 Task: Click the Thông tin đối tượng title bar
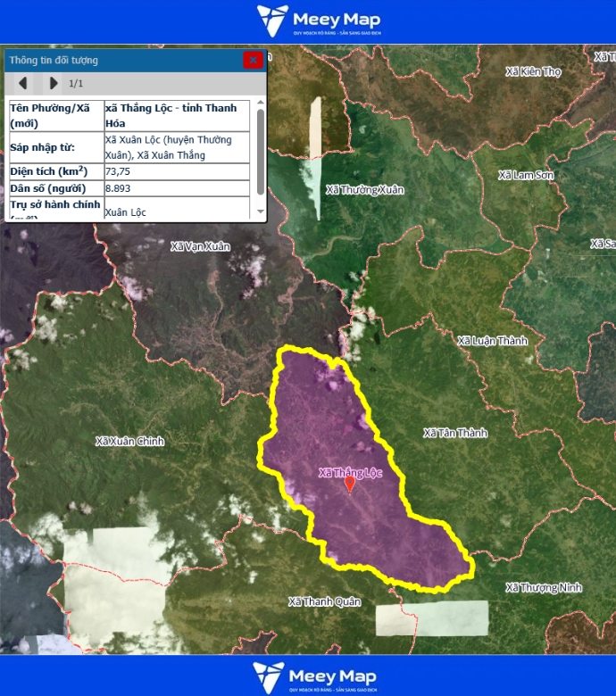pos(116,60)
